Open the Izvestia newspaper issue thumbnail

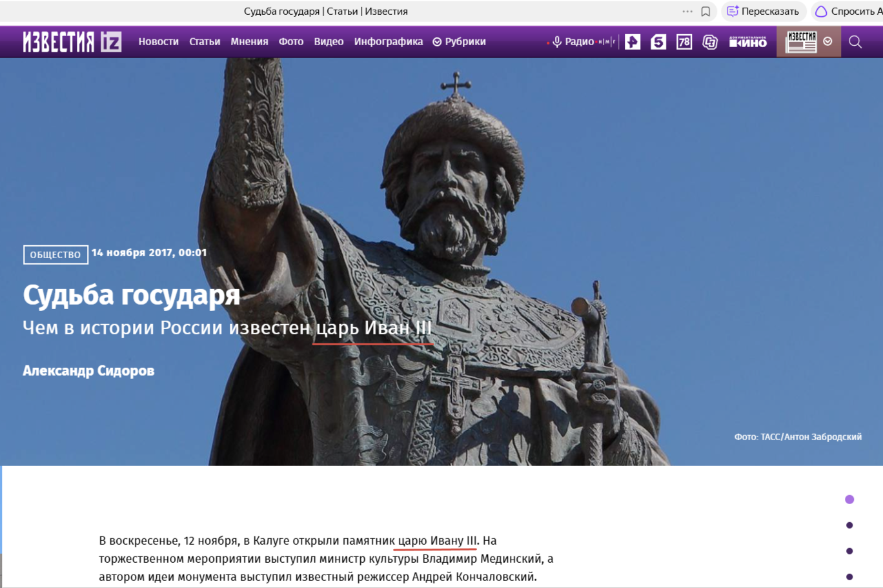pos(801,42)
